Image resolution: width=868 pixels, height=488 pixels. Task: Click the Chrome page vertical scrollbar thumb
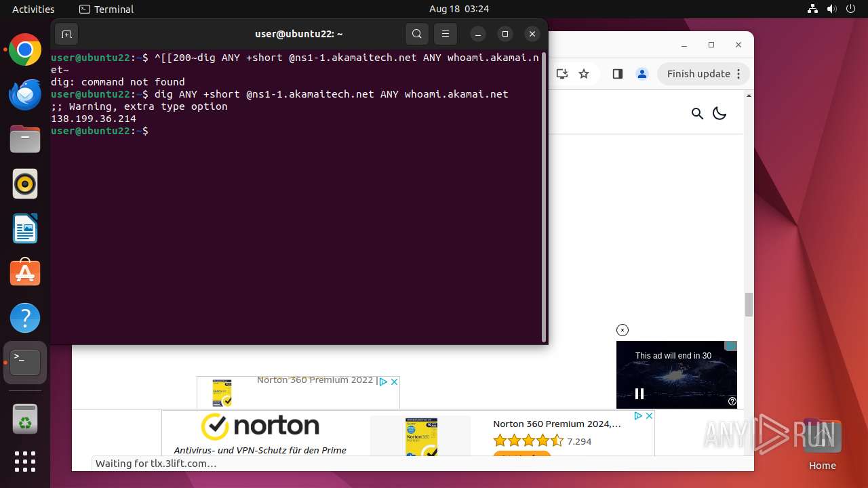coord(749,304)
